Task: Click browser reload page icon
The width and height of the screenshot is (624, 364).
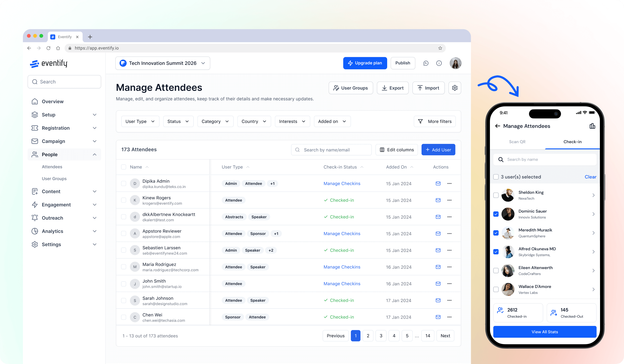Action: click(x=48, y=48)
